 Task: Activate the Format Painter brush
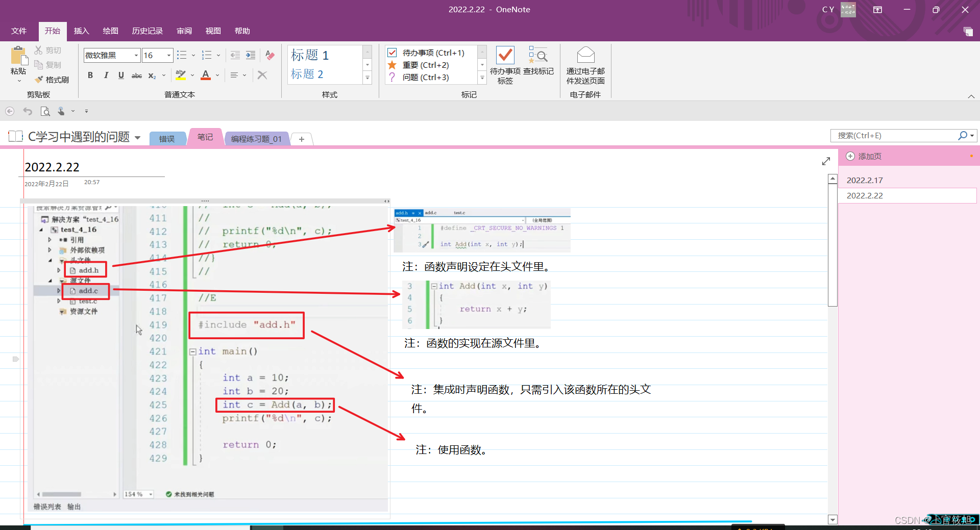pyautogui.click(x=52, y=80)
